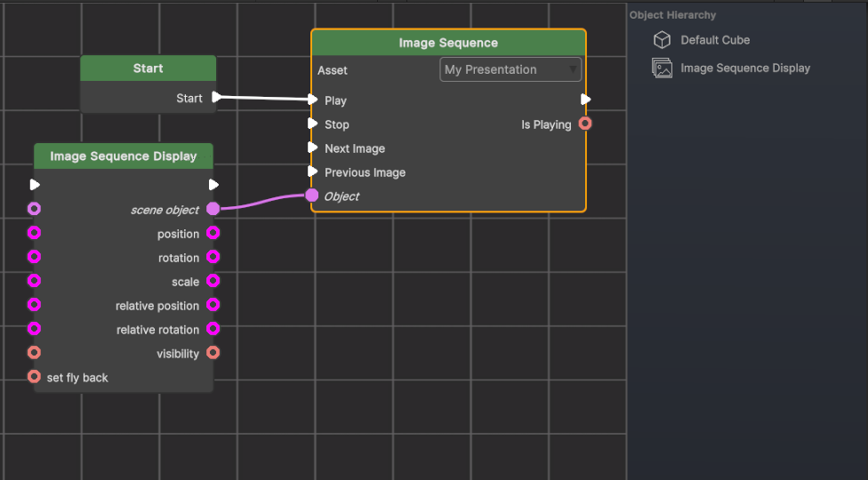The height and width of the screenshot is (480, 868).
Task: Click the Next Image label
Action: (x=355, y=148)
